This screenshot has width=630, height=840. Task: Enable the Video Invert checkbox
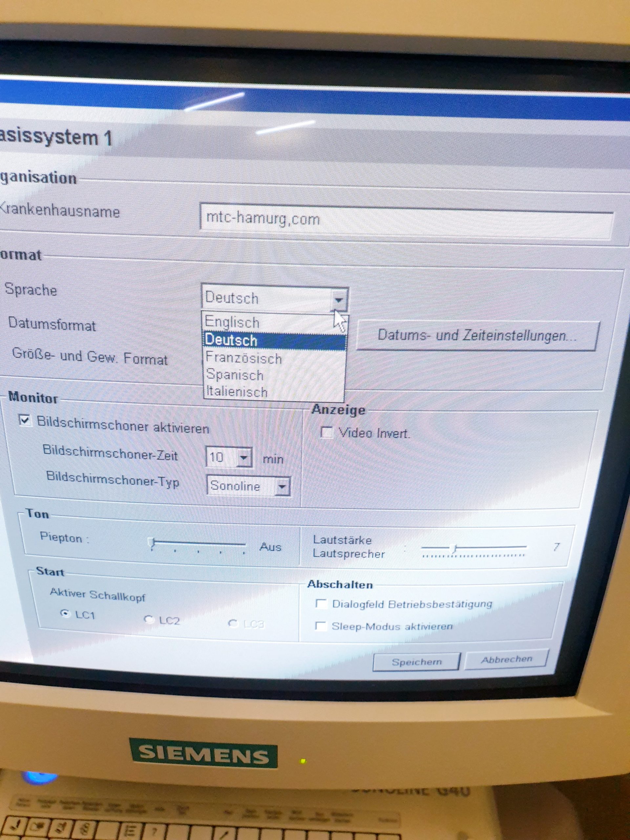(326, 432)
